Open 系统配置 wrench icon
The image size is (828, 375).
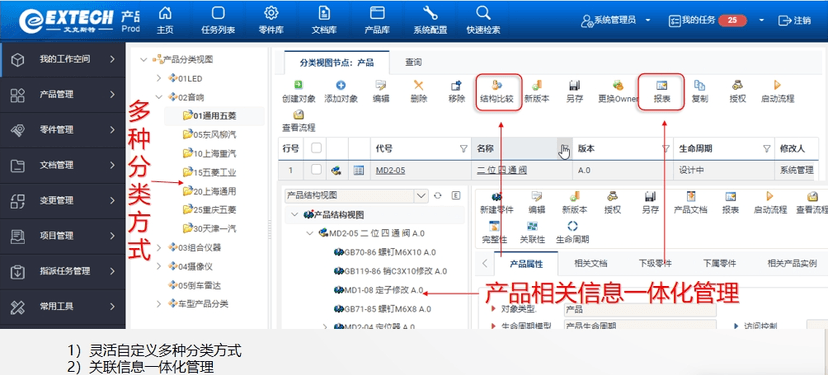coord(430,20)
